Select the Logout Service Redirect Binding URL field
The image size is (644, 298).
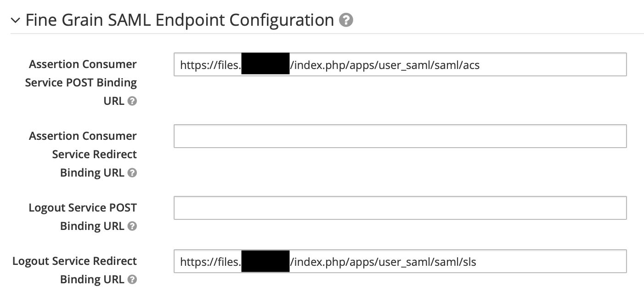tap(400, 261)
